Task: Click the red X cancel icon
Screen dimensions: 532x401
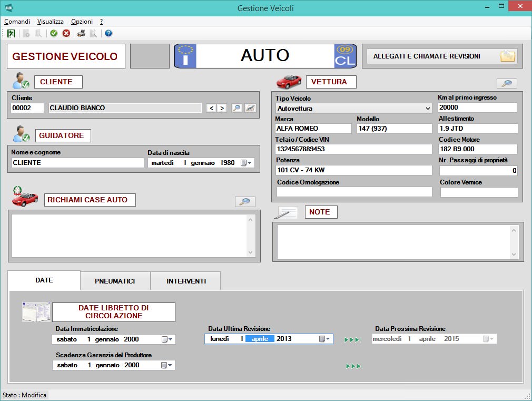Action: click(66, 33)
